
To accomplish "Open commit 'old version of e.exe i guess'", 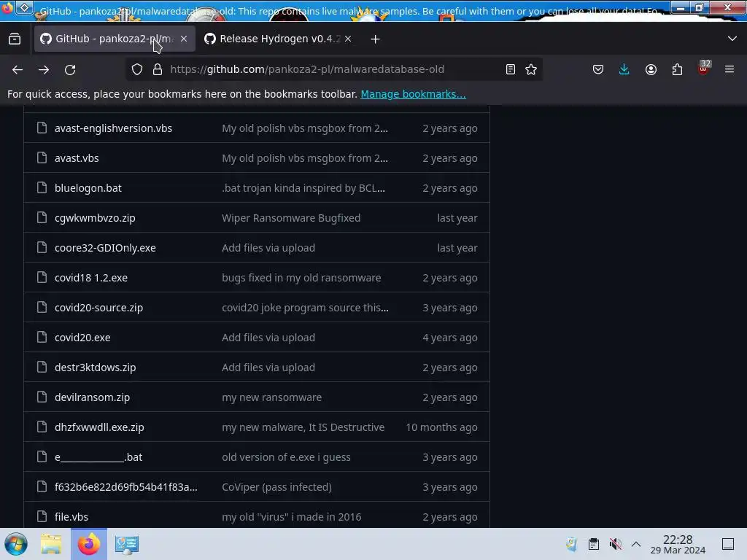I will 286,458.
